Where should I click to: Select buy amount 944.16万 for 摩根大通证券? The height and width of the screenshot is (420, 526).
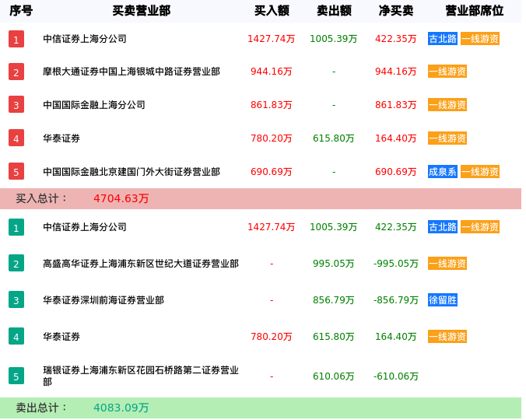(272, 72)
